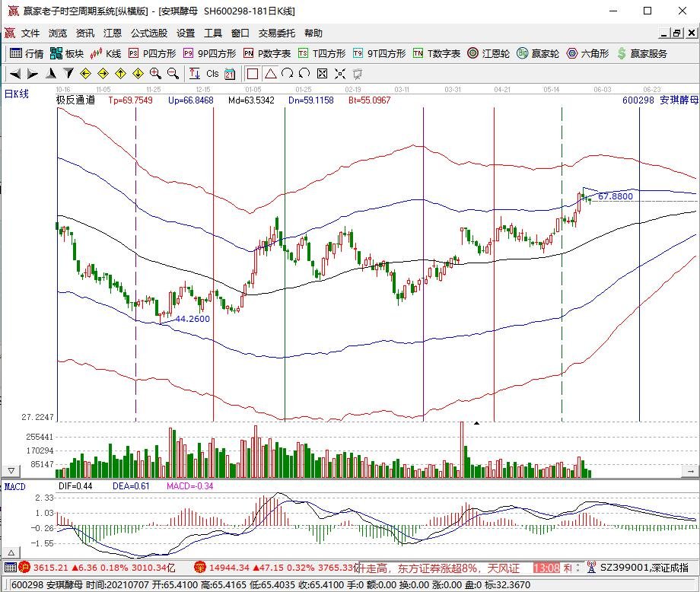The height and width of the screenshot is (592, 700).
Task: Open the T数字表 tool
Action: coord(437,53)
